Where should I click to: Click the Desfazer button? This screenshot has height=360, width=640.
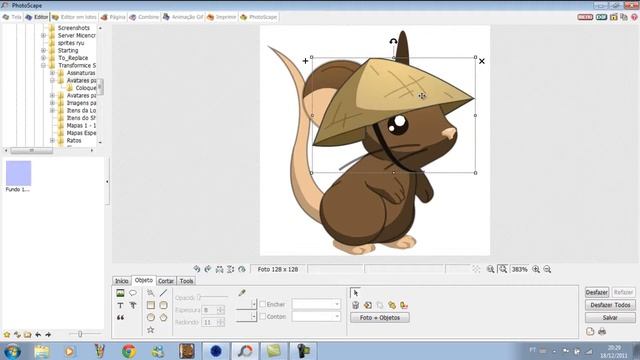click(x=597, y=292)
